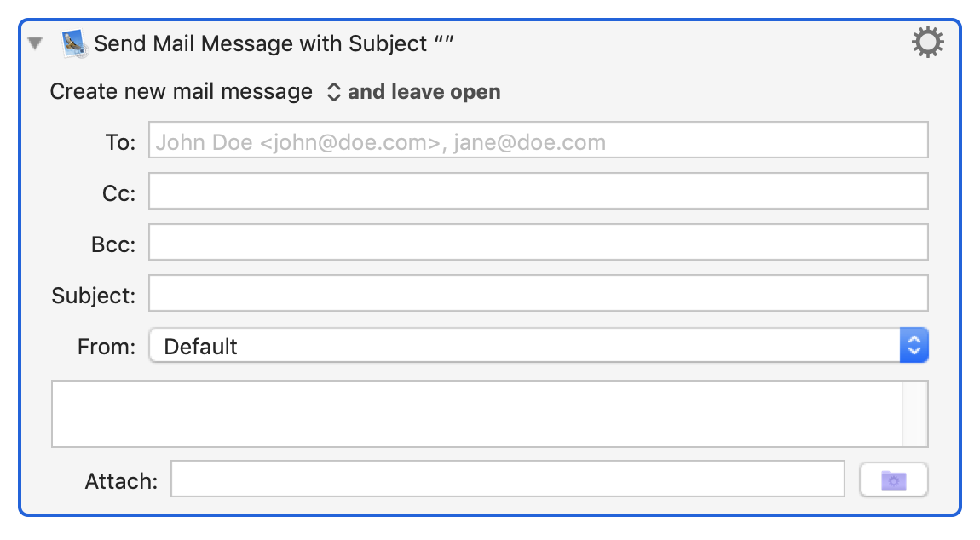Image resolution: width=980 pixels, height=540 pixels.
Task: Click the Cc field
Action: (x=537, y=191)
